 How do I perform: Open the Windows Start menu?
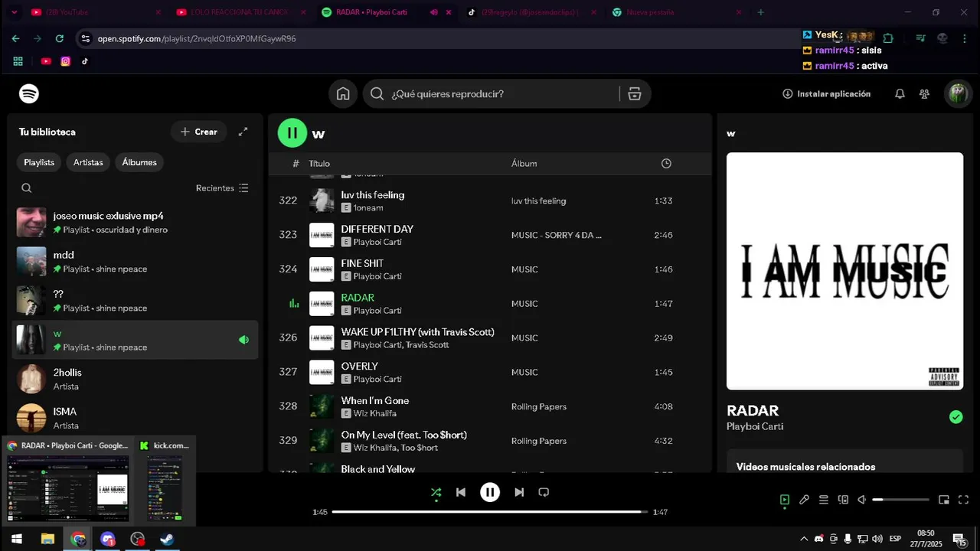[16, 539]
